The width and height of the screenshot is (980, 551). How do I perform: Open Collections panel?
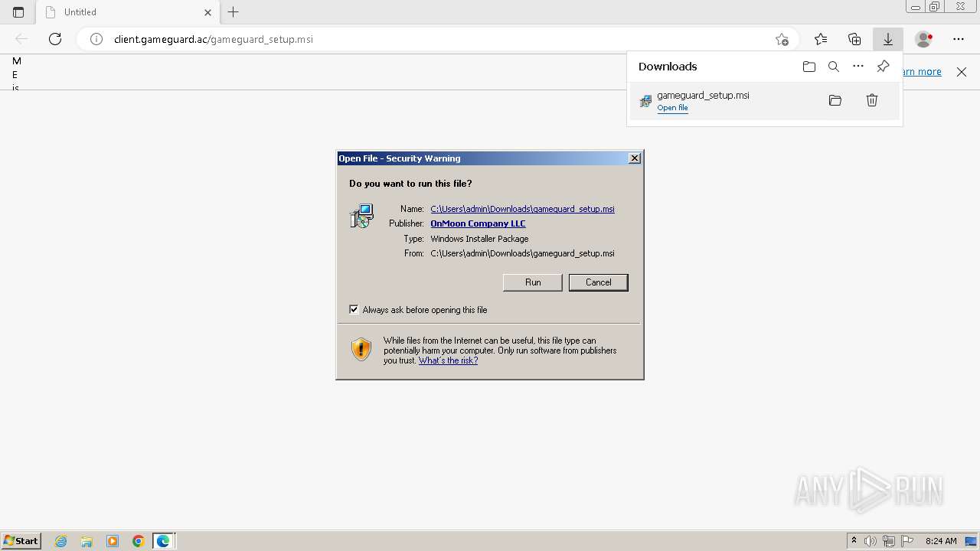pyautogui.click(x=854, y=39)
